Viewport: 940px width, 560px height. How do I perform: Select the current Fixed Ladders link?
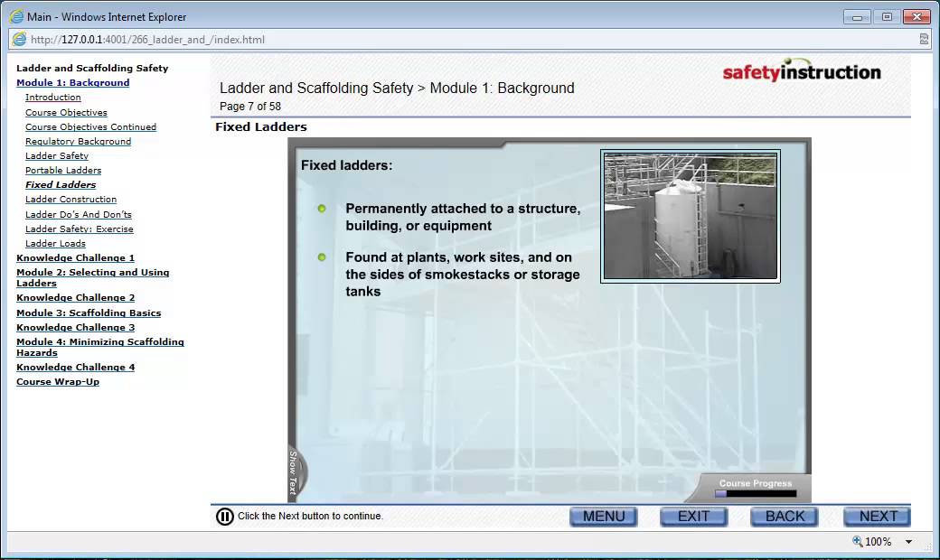(x=61, y=184)
